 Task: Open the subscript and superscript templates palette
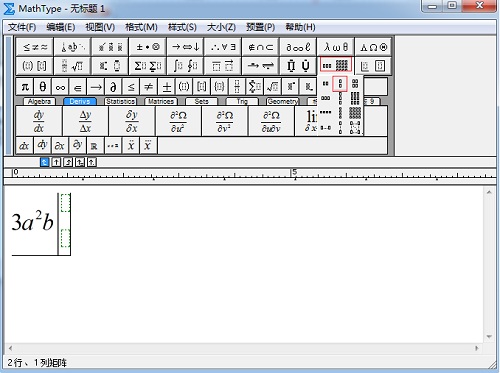coord(110,65)
